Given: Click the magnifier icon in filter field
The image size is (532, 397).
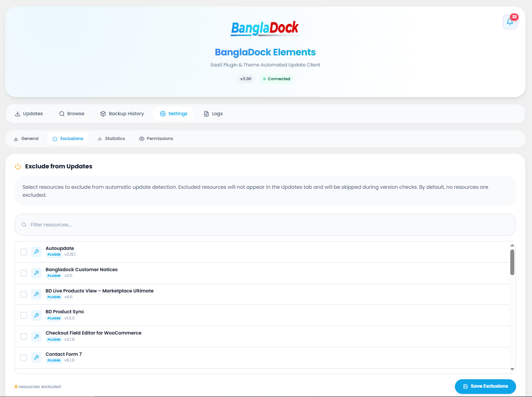Looking at the screenshot, I should click(24, 225).
